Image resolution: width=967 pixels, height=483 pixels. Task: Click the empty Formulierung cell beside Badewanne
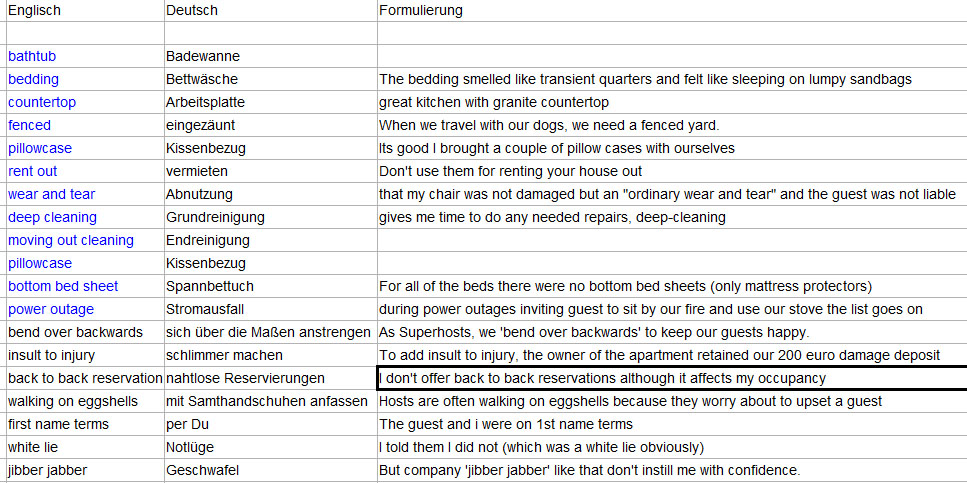(x=672, y=56)
